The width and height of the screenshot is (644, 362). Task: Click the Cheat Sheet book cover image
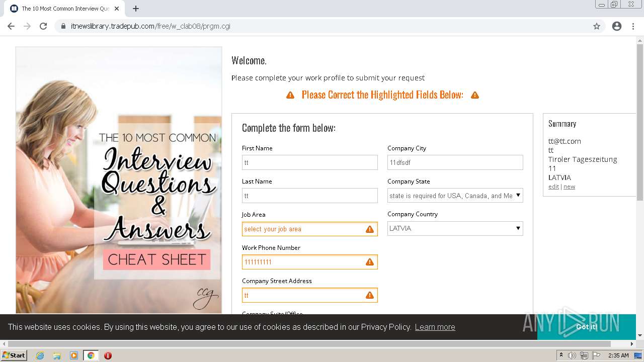point(119,180)
